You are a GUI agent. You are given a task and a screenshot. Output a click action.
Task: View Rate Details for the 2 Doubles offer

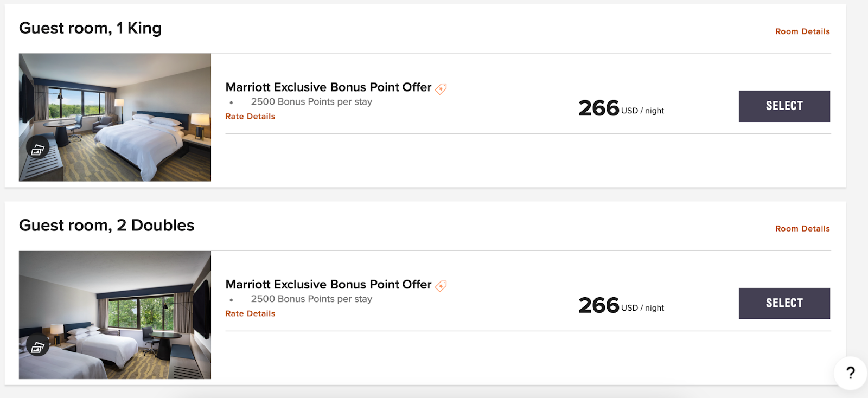tap(250, 314)
